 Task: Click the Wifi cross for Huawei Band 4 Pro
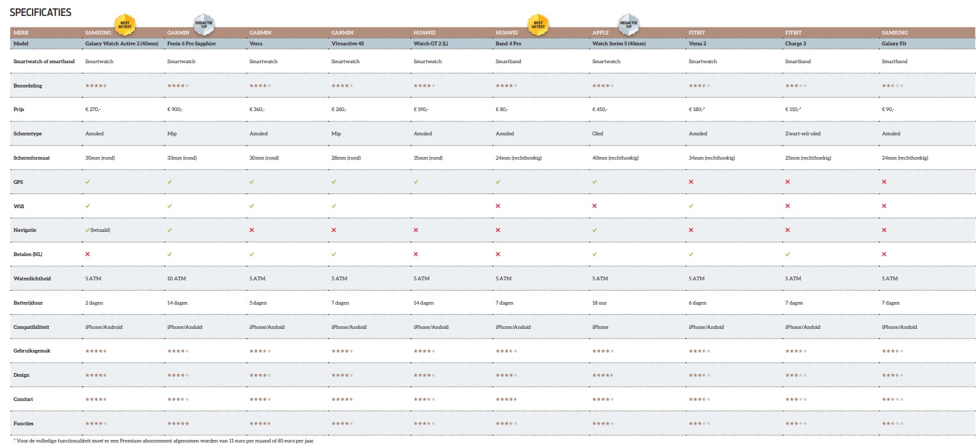tap(498, 206)
